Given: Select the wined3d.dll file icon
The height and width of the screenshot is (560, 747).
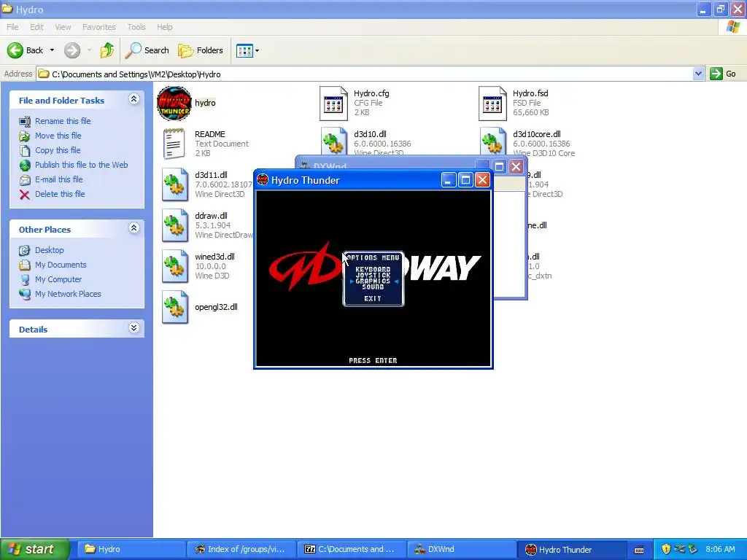Looking at the screenshot, I should coord(175,266).
